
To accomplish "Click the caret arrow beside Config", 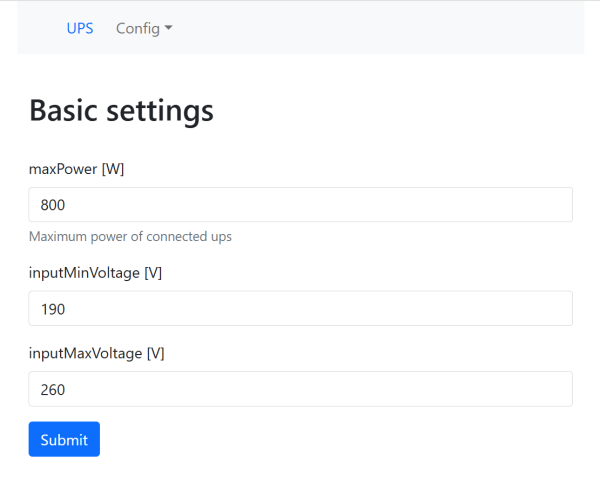I will pos(169,28).
